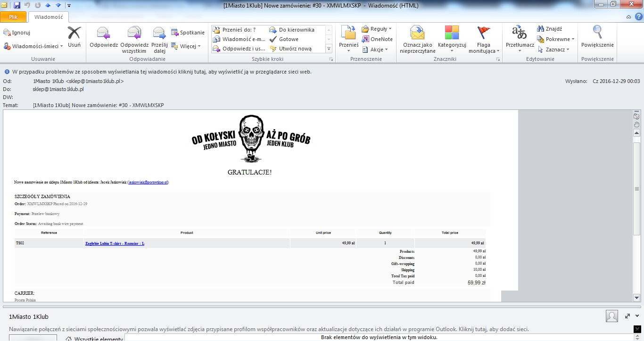Viewport: 644px width, 341px height.
Task: Open the Customize Quick Access Toolbar dropdown
Action: (x=69, y=6)
